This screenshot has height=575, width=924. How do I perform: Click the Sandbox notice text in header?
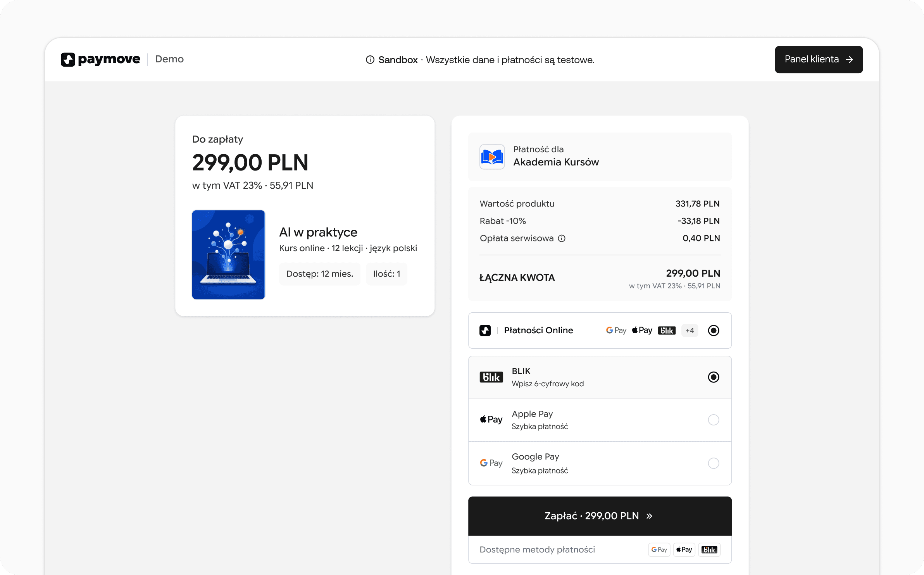pos(486,60)
